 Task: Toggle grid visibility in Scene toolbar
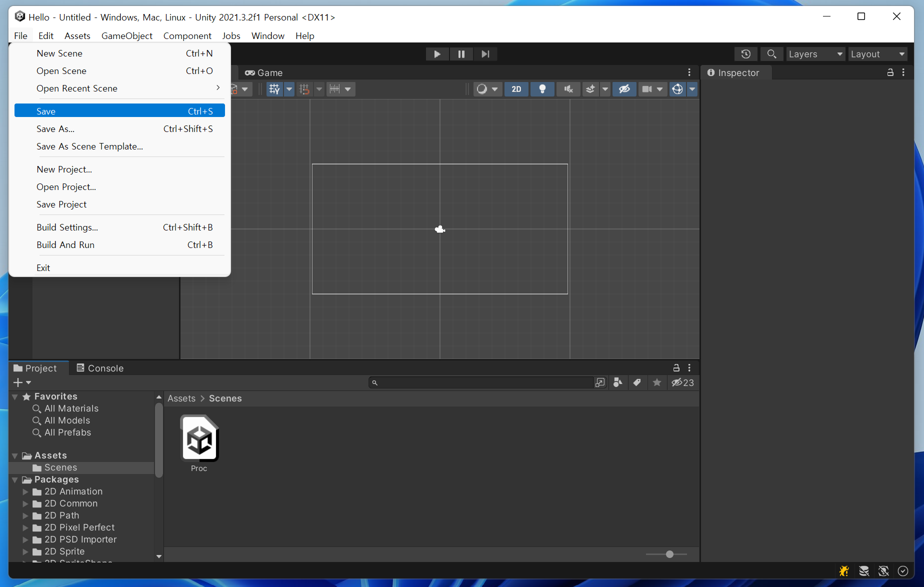point(274,89)
